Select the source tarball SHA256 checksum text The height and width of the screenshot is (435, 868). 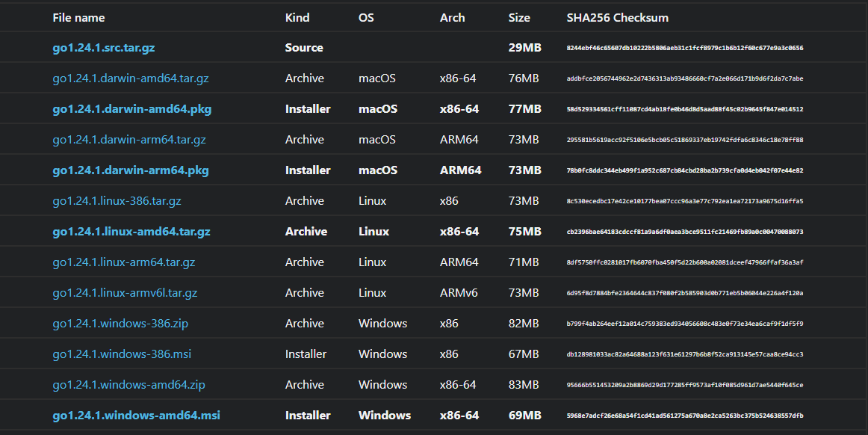point(684,48)
